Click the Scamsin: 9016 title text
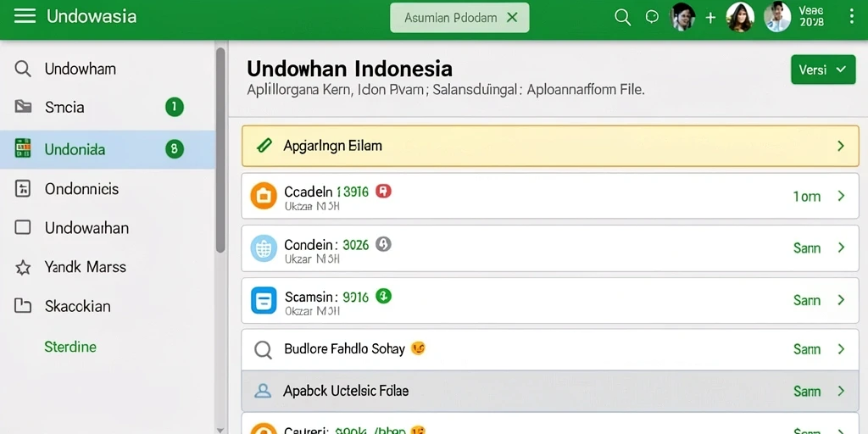The image size is (868, 434). click(x=326, y=297)
